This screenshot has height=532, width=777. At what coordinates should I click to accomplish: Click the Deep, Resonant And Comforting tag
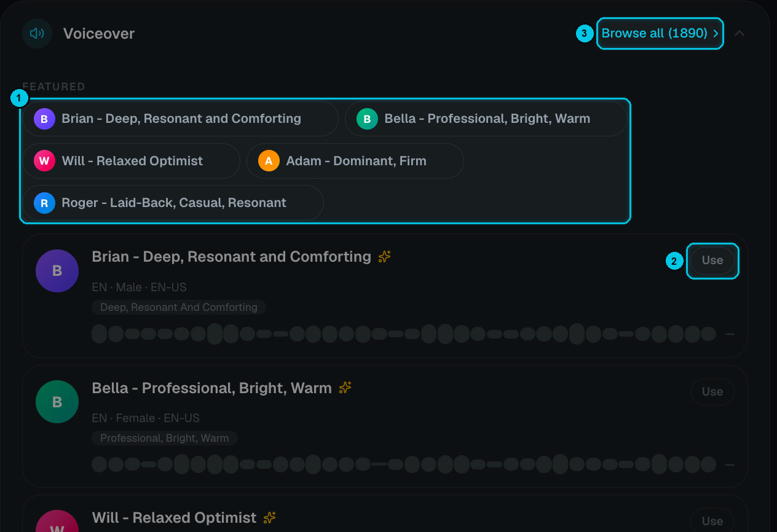coord(179,307)
